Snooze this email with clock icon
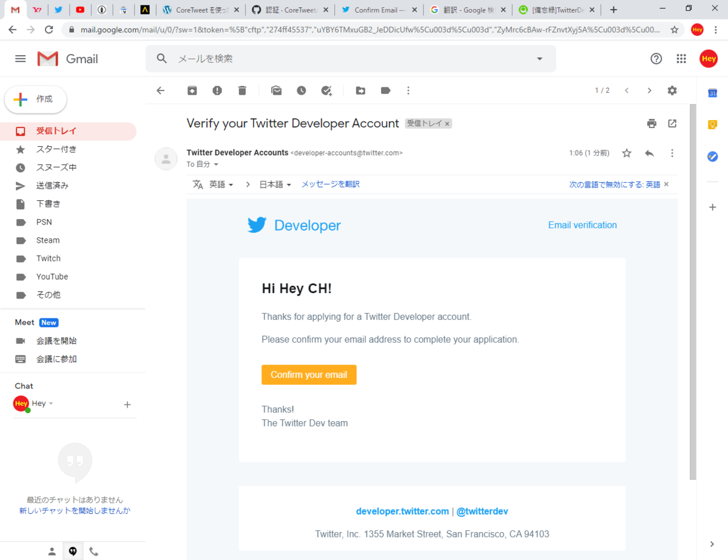 tap(302, 90)
